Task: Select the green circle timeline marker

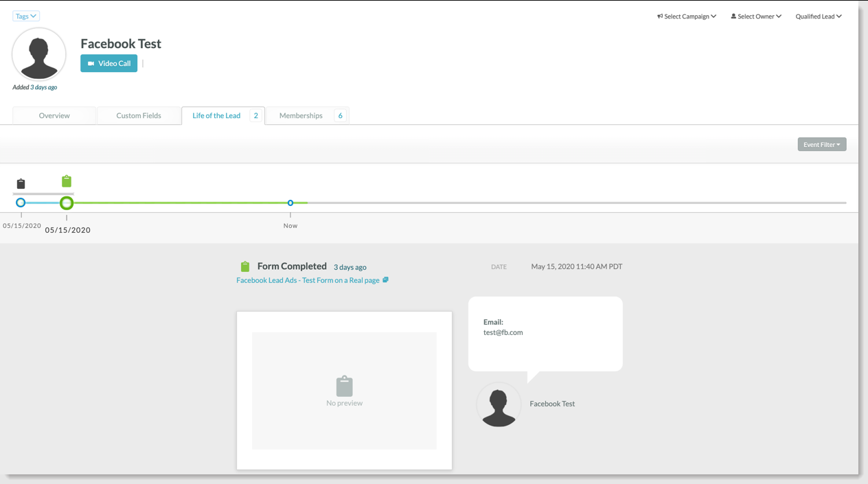Action: coord(67,203)
